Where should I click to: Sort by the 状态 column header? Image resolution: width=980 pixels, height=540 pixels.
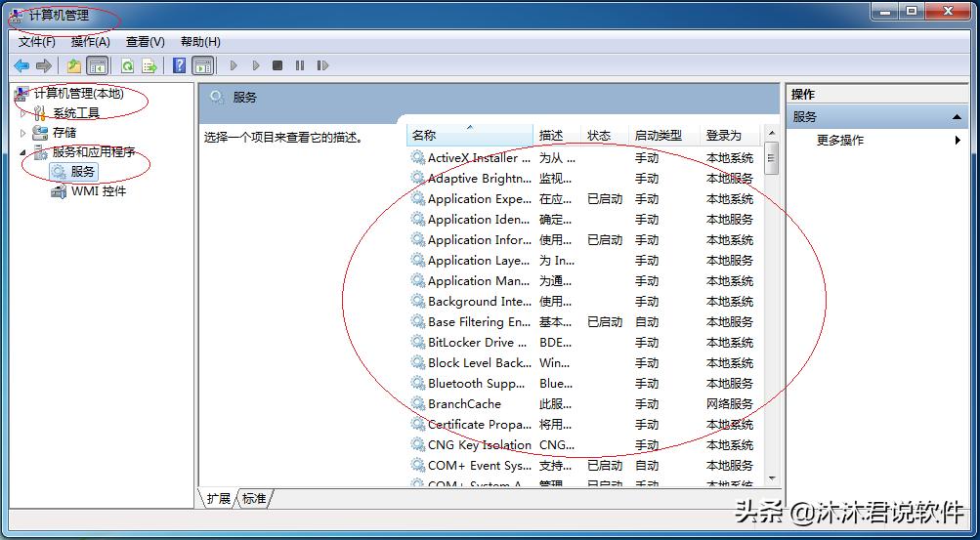point(605,136)
